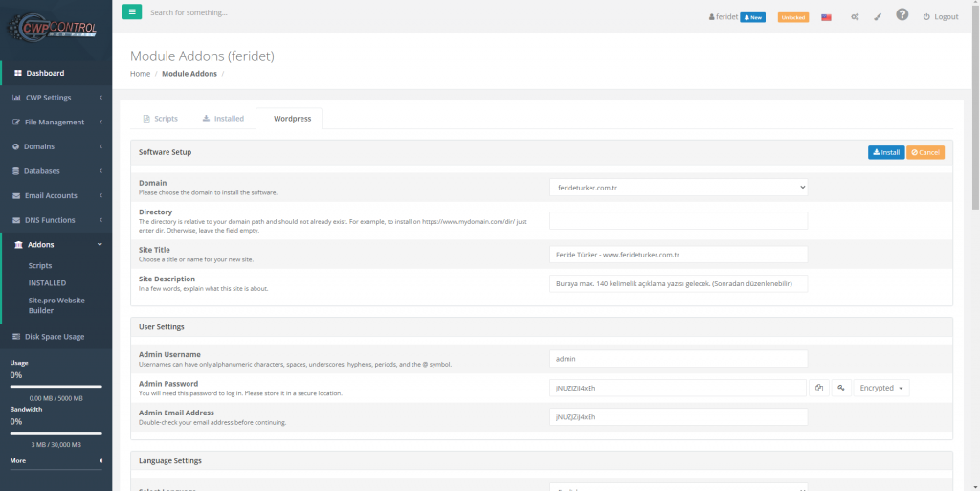Click the Bandwidth progress bar
This screenshot has width=980, height=491.
pyautogui.click(x=56, y=433)
